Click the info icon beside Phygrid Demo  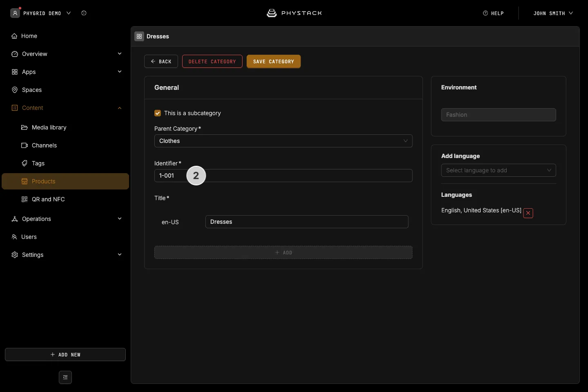84,13
